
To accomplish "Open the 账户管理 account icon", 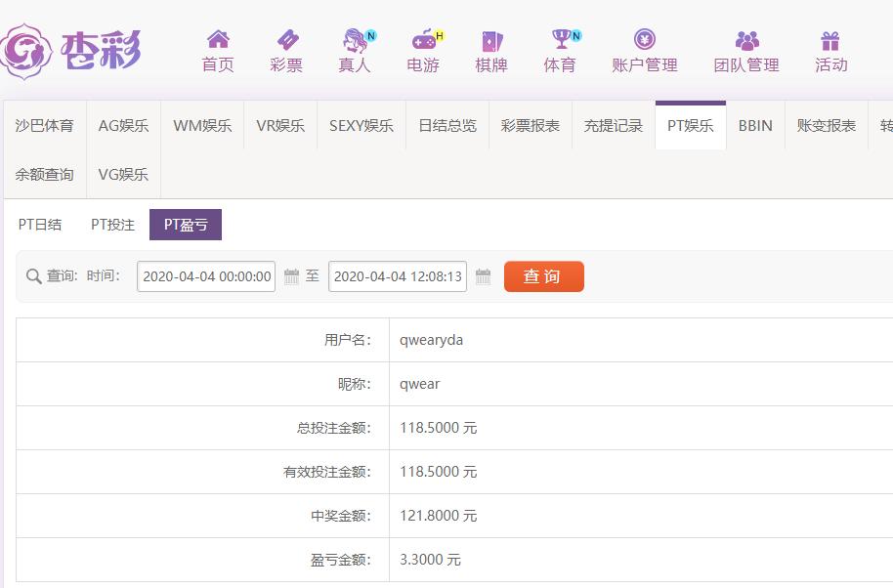I will click(x=645, y=40).
